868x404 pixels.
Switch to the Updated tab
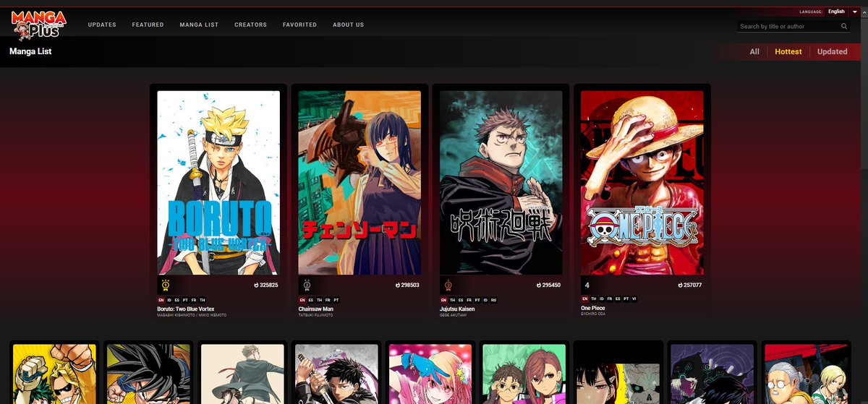tap(832, 51)
